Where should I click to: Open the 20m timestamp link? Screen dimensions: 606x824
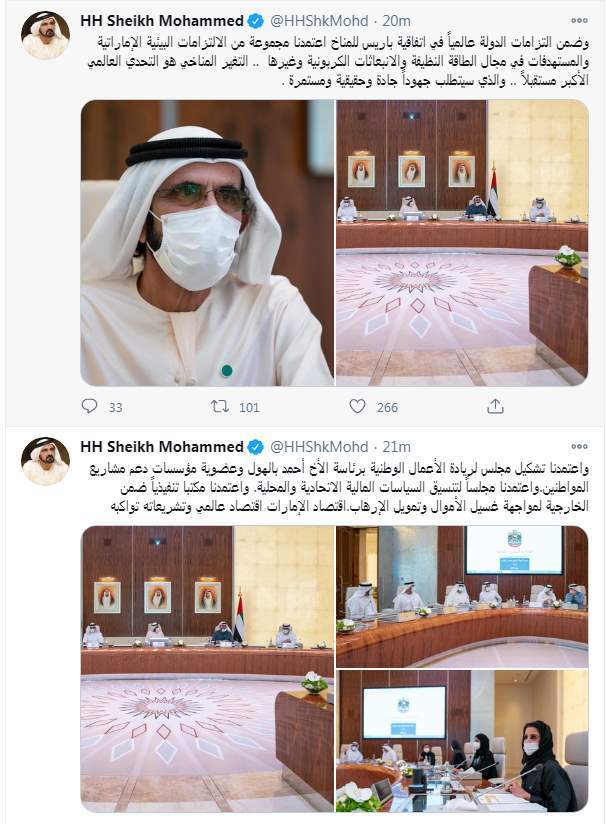tap(396, 21)
